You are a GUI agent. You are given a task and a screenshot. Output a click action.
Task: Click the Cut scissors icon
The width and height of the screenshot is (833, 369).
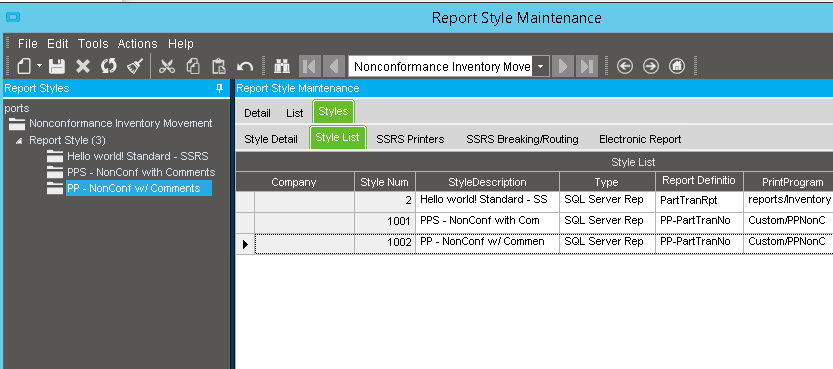click(167, 66)
